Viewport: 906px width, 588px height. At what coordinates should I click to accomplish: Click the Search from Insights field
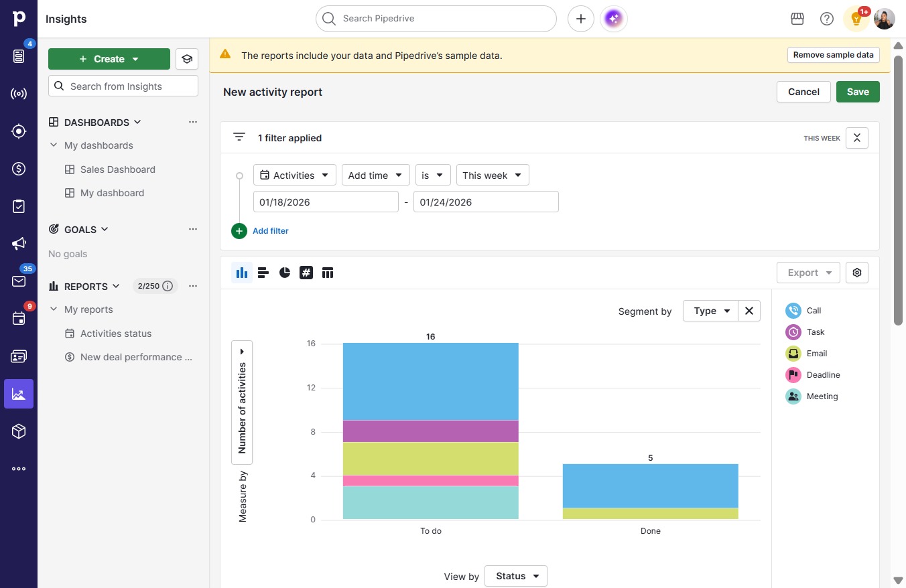tap(123, 86)
